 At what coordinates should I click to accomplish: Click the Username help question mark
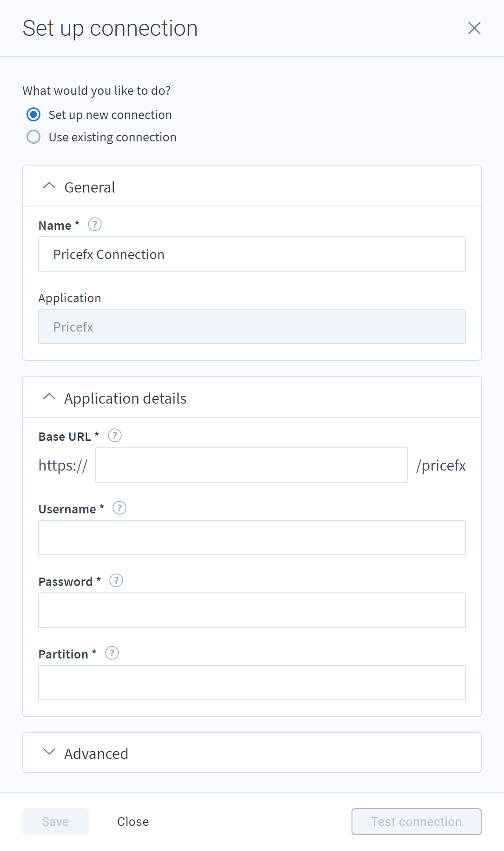click(119, 508)
